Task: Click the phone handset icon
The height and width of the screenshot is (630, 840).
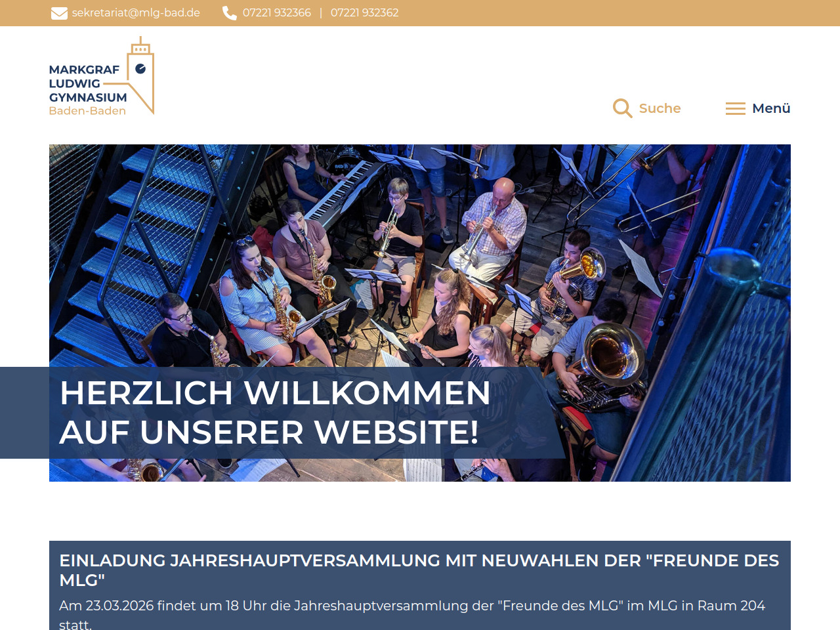Action: pyautogui.click(x=230, y=13)
